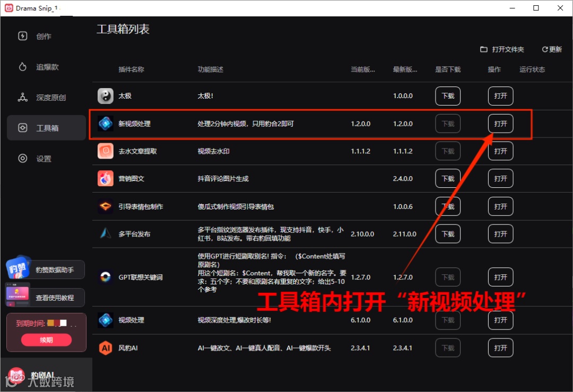Open the 风豹AI plugin

coord(501,348)
